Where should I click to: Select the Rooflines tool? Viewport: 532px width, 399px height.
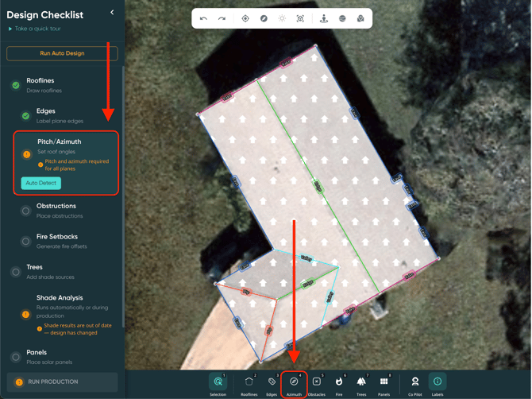pyautogui.click(x=249, y=385)
